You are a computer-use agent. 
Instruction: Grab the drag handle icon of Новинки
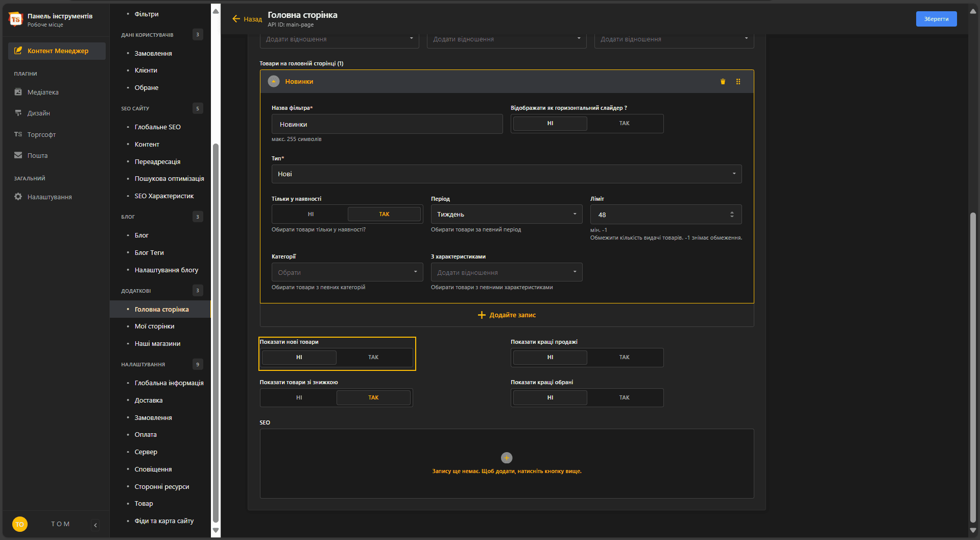(x=738, y=82)
